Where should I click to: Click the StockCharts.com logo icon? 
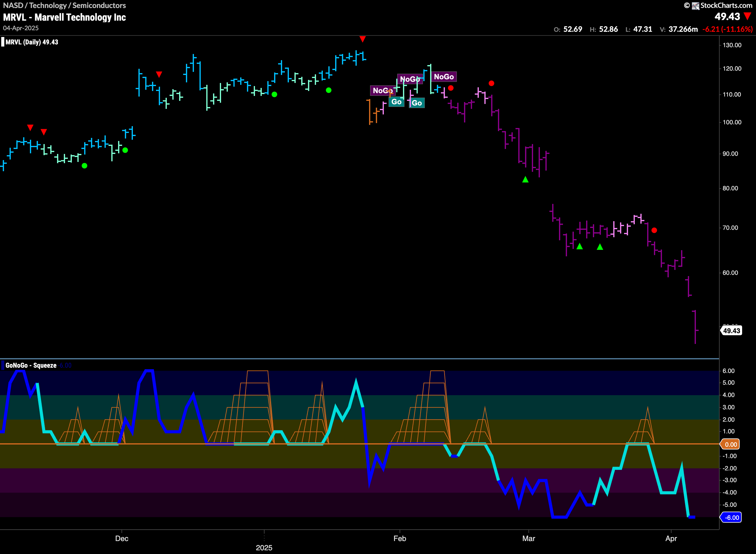(695, 6)
